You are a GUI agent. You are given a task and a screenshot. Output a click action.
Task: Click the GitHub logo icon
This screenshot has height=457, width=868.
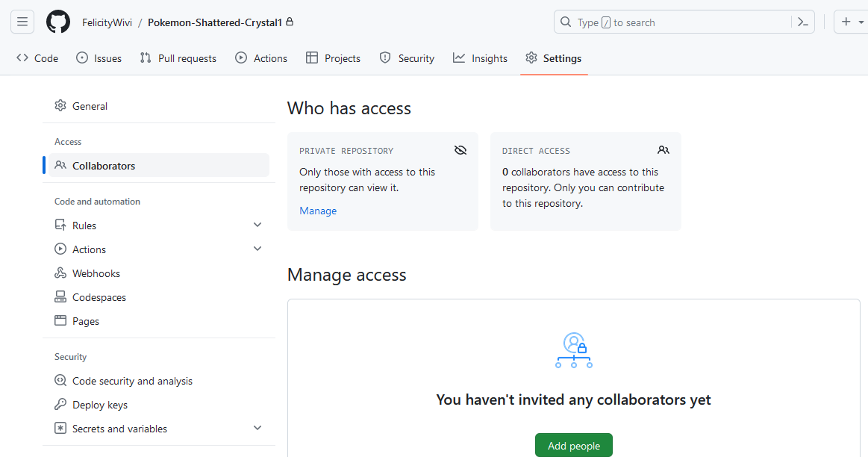click(x=58, y=22)
